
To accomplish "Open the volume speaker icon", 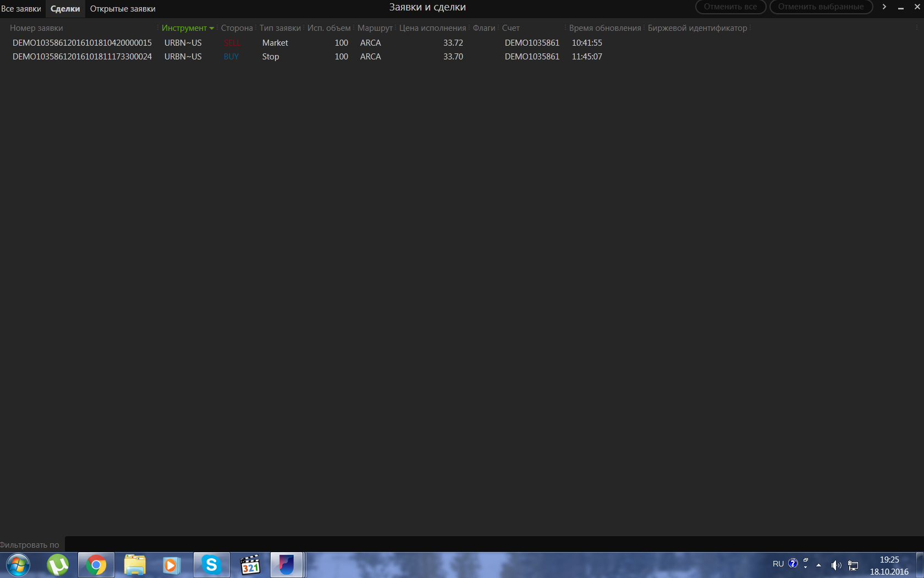I will (836, 565).
